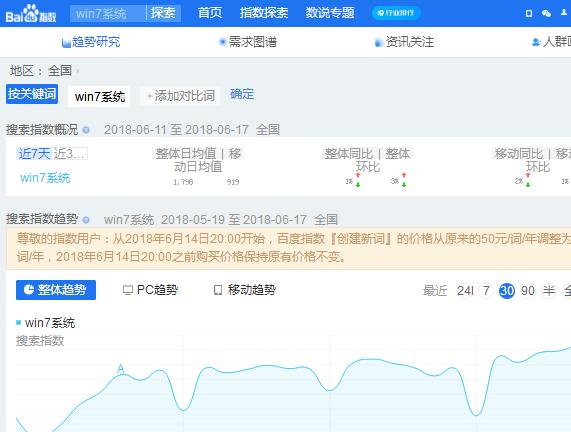Open the user account icon in header

tap(564, 13)
